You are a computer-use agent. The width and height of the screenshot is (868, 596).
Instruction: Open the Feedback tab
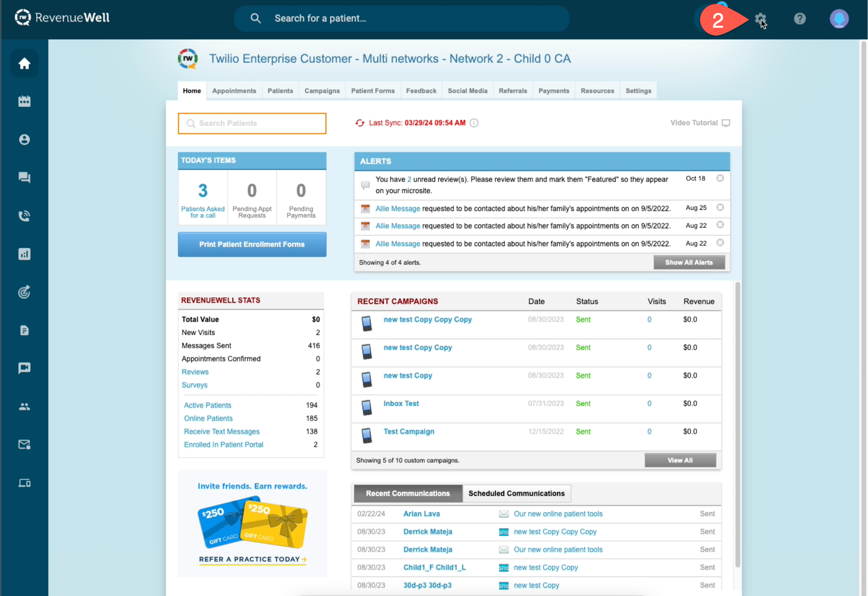pos(421,91)
